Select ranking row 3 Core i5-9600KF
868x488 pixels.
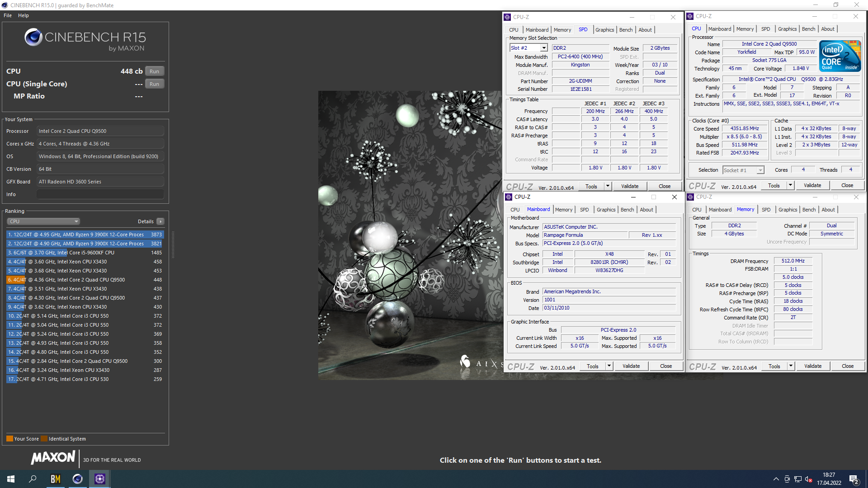(x=85, y=253)
